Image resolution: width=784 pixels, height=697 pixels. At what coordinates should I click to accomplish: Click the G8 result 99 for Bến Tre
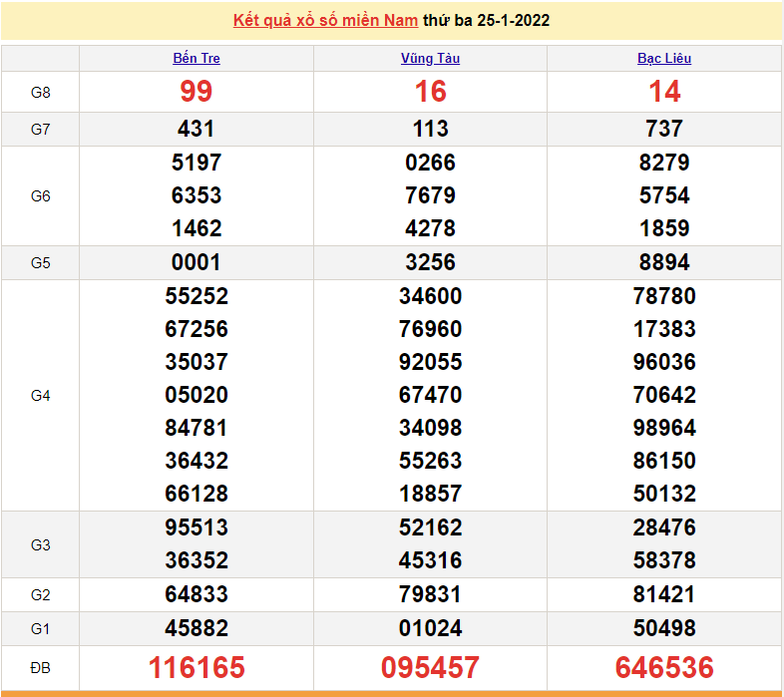pos(196,92)
